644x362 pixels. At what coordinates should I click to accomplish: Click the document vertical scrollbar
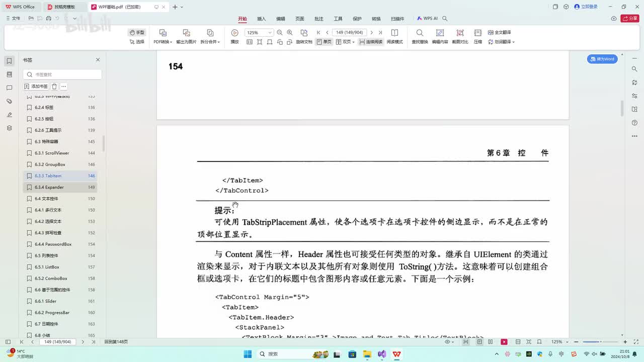(622, 108)
